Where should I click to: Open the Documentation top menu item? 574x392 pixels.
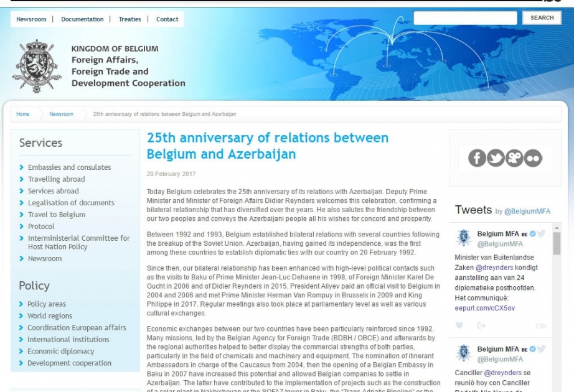click(82, 19)
